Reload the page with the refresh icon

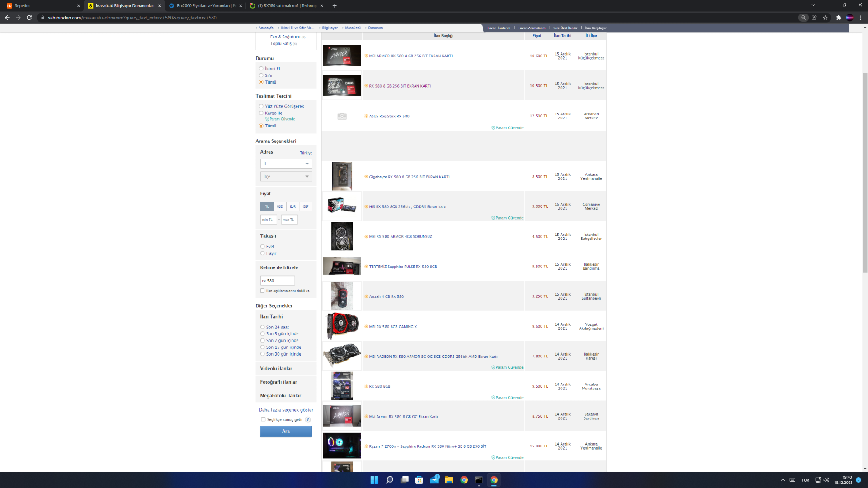click(29, 18)
